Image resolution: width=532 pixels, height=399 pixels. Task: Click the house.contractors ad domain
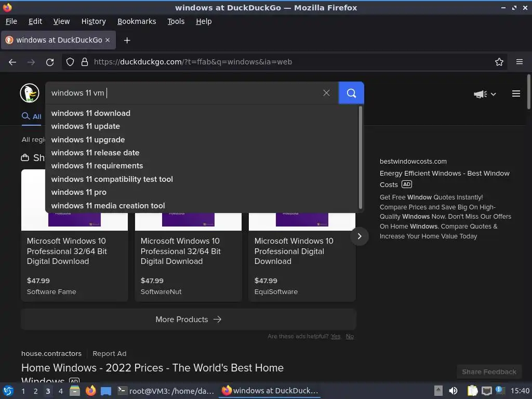51,353
